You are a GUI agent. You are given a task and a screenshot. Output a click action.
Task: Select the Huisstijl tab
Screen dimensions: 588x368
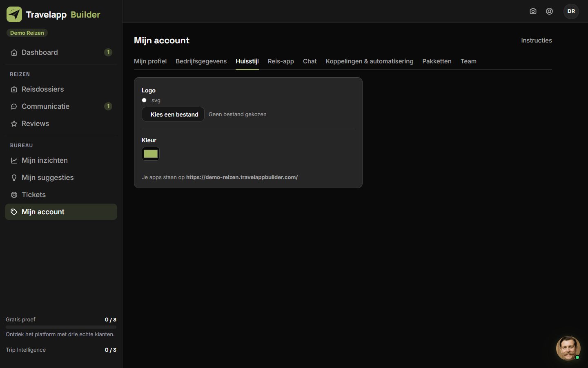pyautogui.click(x=247, y=61)
